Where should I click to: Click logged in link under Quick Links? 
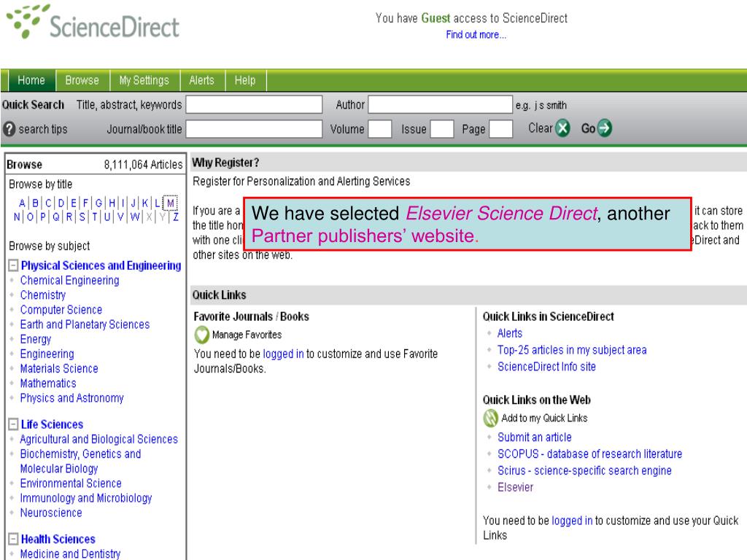(x=572, y=521)
